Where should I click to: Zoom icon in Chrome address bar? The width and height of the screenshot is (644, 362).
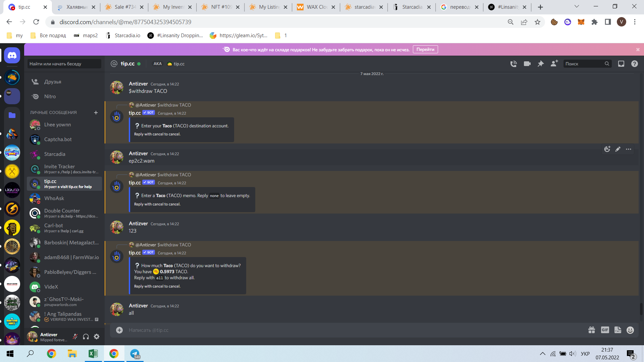[511, 22]
